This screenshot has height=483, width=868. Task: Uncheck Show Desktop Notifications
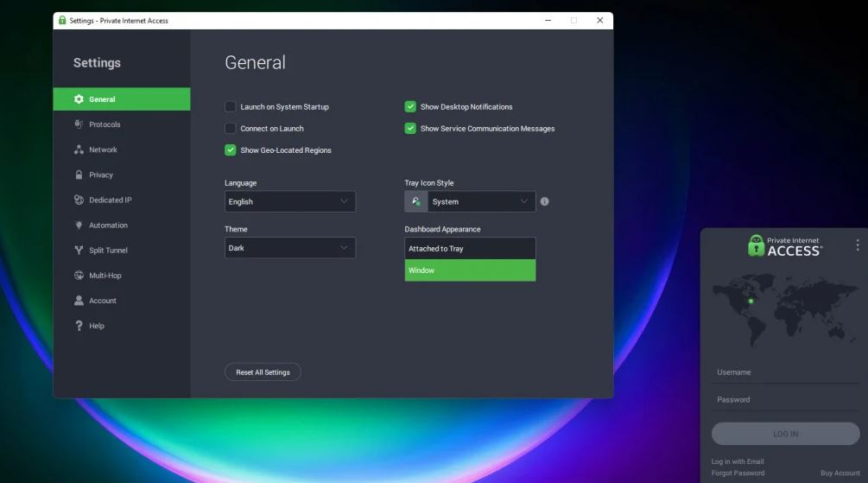(410, 106)
